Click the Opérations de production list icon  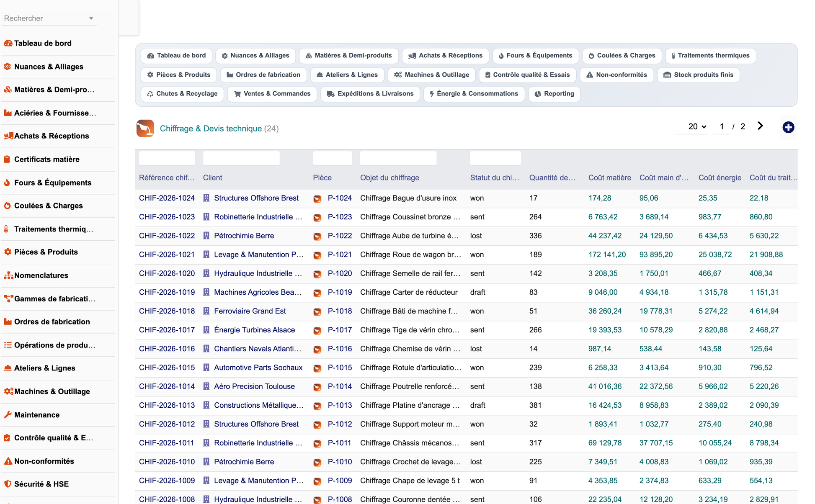coord(8,345)
